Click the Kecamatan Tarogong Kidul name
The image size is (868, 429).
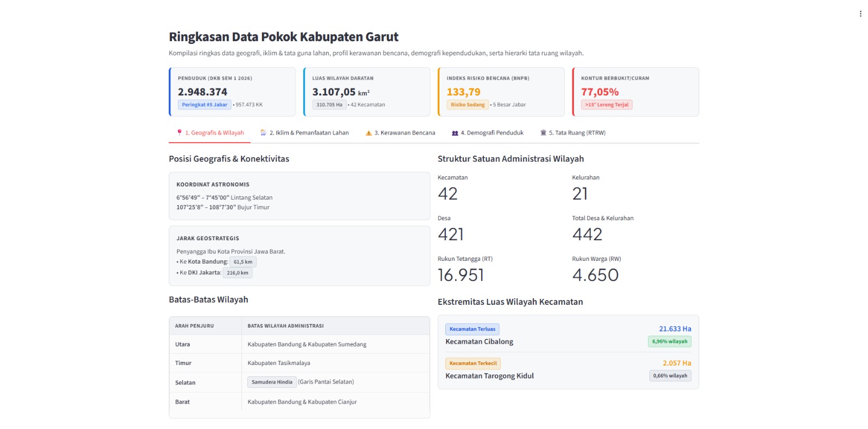[x=489, y=376]
